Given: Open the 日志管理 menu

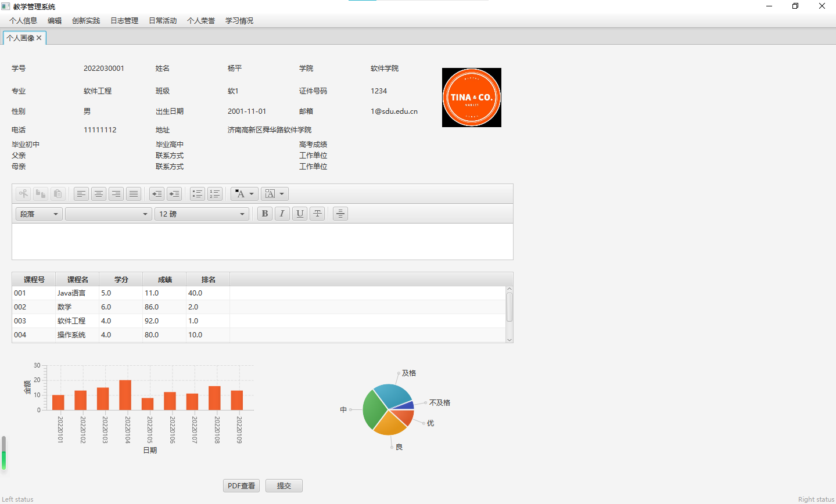Looking at the screenshot, I should pos(124,21).
